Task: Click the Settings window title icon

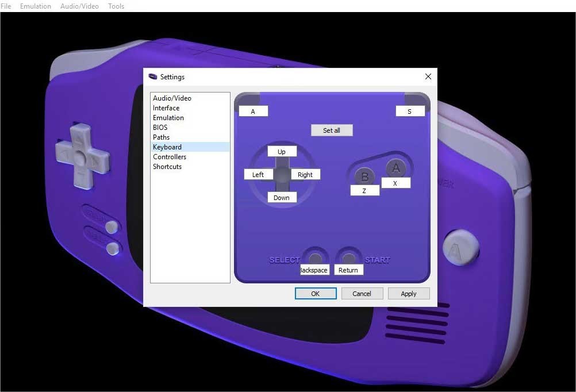Action: 153,76
